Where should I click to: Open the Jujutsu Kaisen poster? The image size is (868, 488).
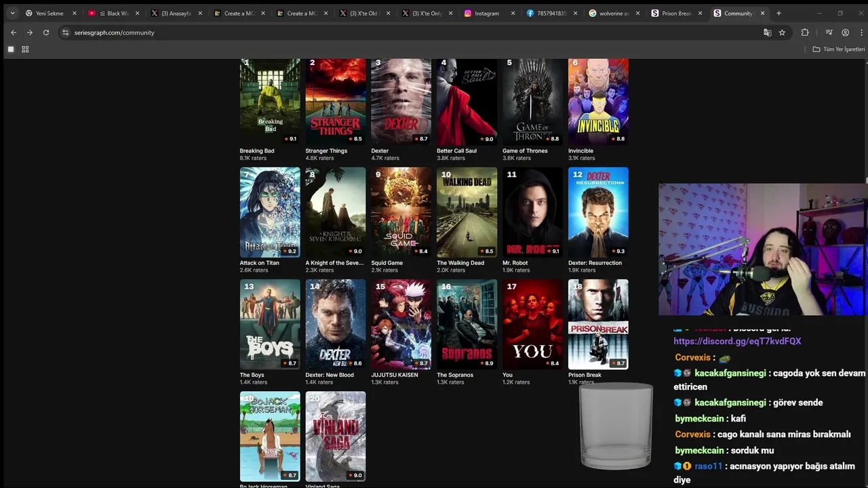click(401, 324)
